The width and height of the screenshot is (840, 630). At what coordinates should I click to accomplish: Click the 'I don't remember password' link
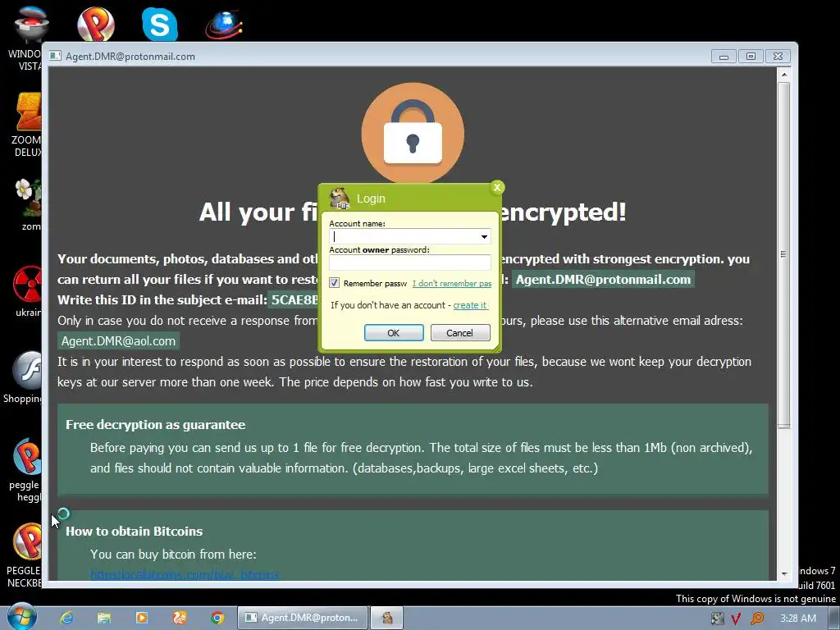coord(452,283)
